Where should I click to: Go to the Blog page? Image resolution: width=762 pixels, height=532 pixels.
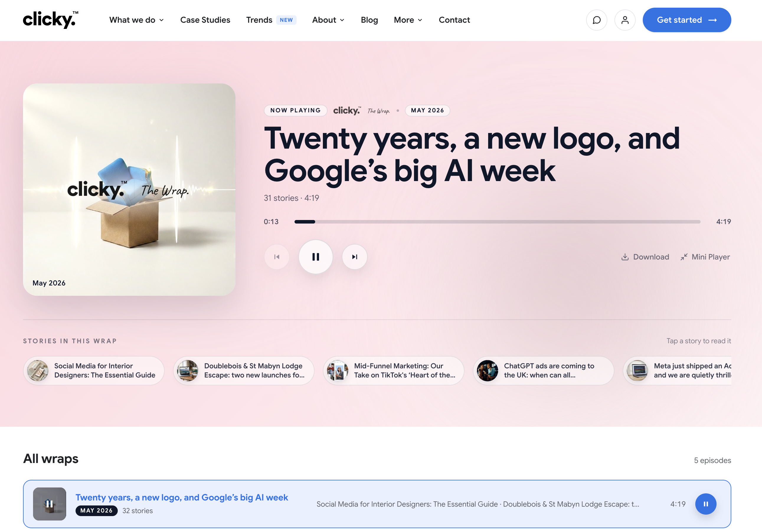(x=369, y=20)
